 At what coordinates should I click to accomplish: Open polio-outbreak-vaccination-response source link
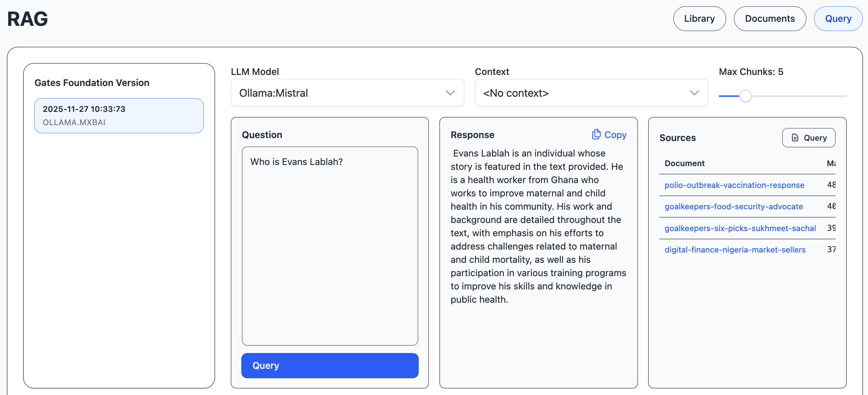734,185
